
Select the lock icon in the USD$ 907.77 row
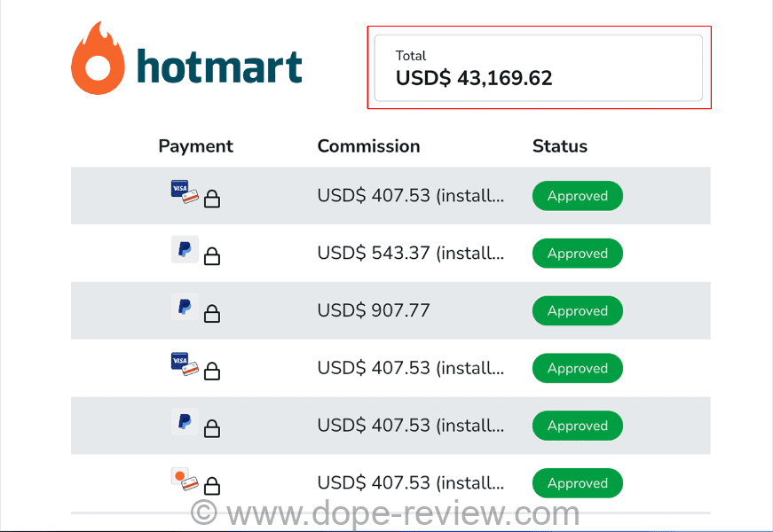(x=212, y=314)
